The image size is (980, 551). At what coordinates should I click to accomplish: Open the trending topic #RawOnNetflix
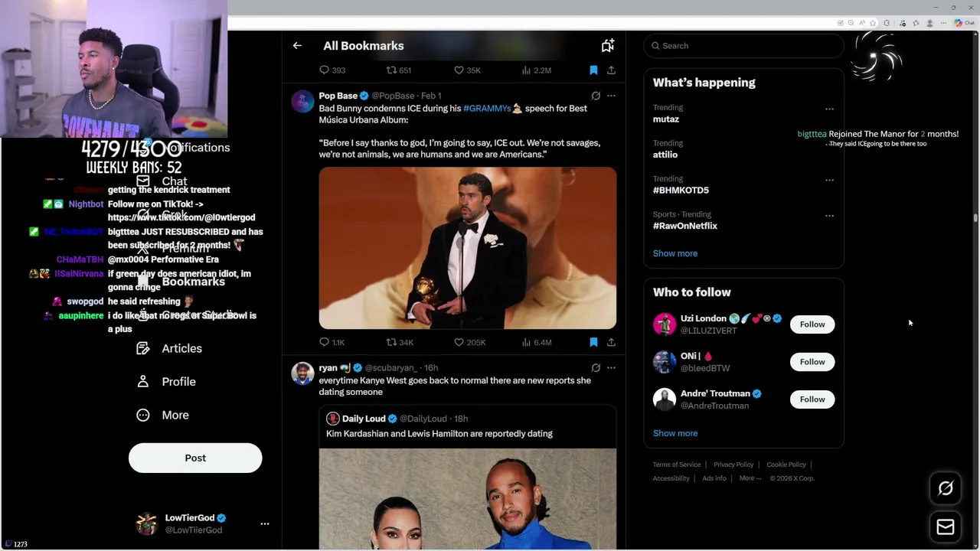(x=685, y=226)
